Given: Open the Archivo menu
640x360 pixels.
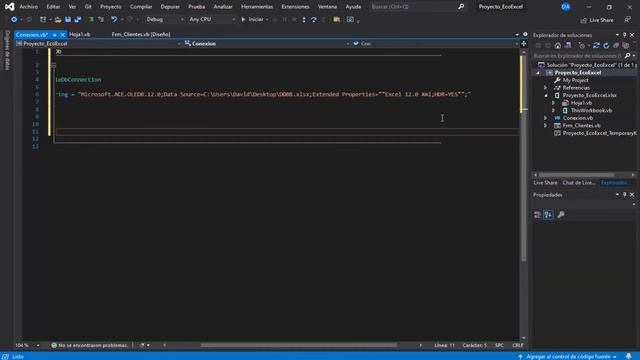Looking at the screenshot, I should click(29, 7).
